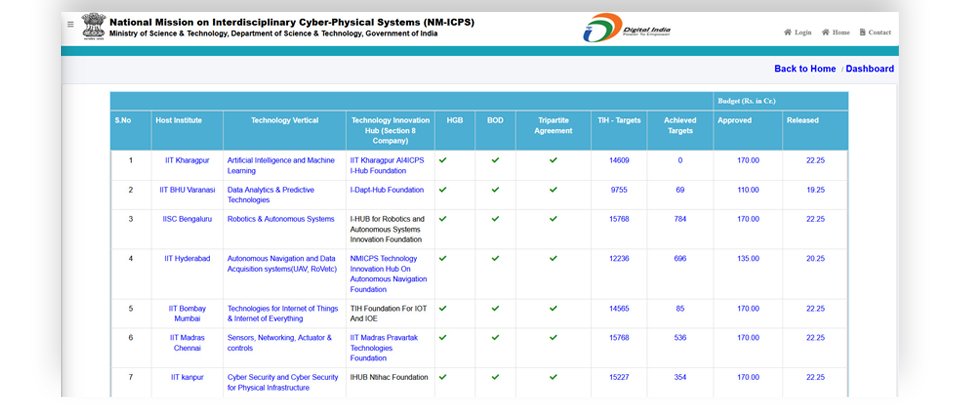Screen dimensions: 960x420
Task: Click BOD checkmark for IIT Kharagpur
Action: (x=495, y=160)
